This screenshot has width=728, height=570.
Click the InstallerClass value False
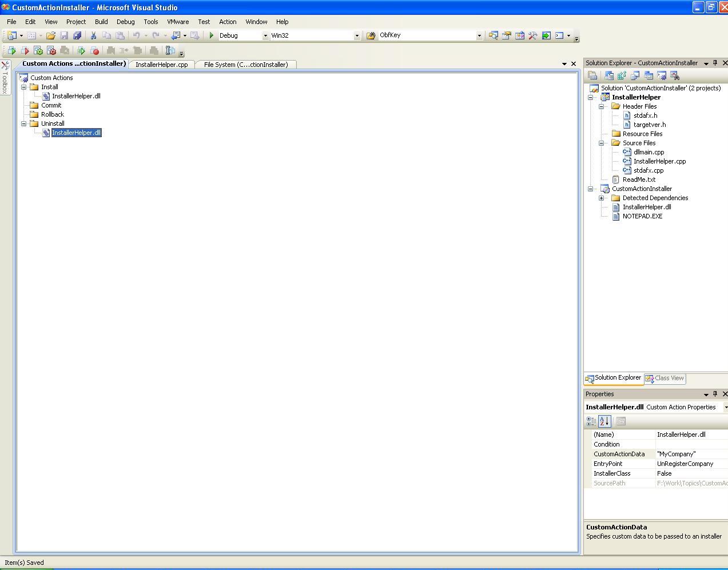tap(692, 473)
